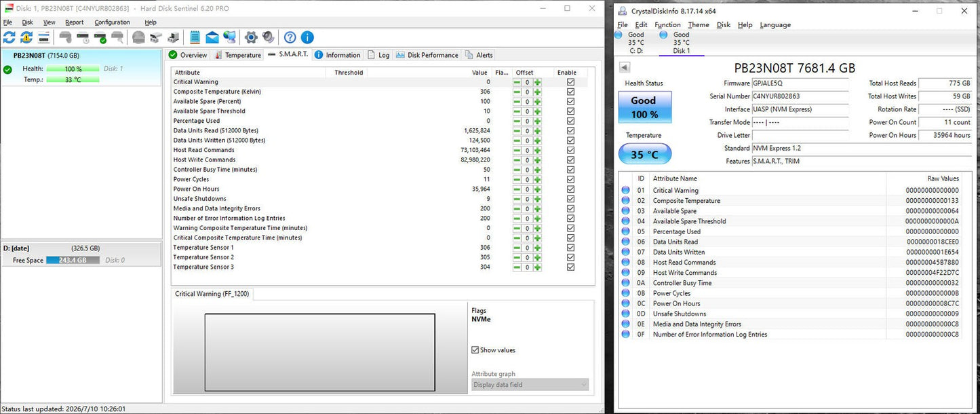
Task: Click the Good 100 % health status button
Action: pos(644,107)
